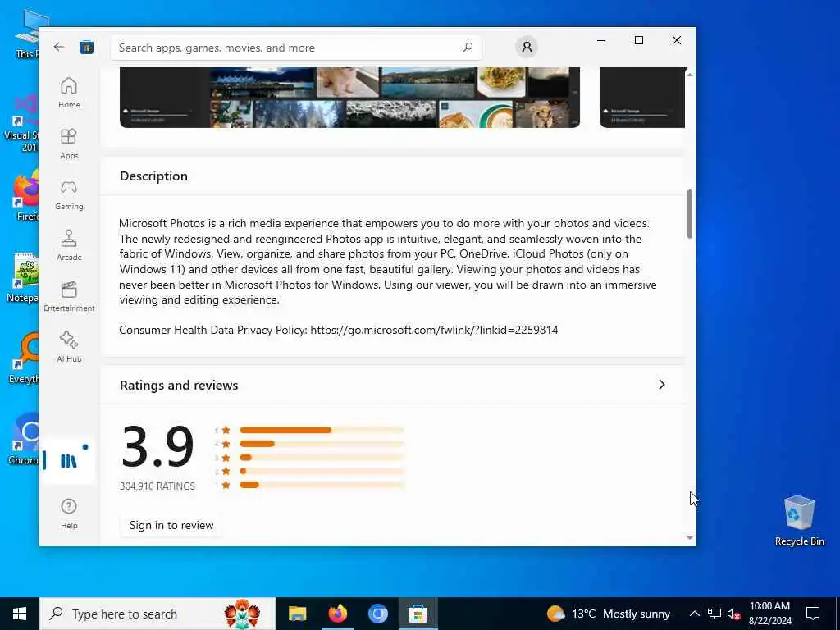Click Consumer Health Data Privacy Policy link text

(x=339, y=330)
